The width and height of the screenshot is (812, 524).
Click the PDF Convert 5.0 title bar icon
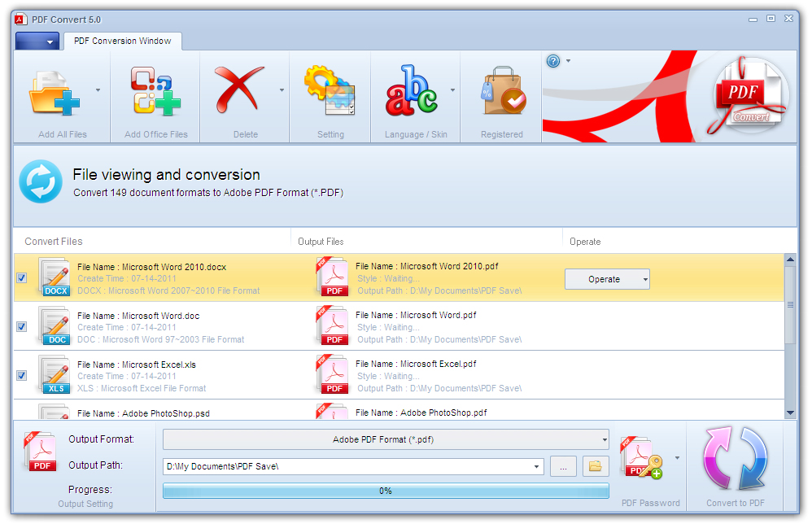(20, 20)
